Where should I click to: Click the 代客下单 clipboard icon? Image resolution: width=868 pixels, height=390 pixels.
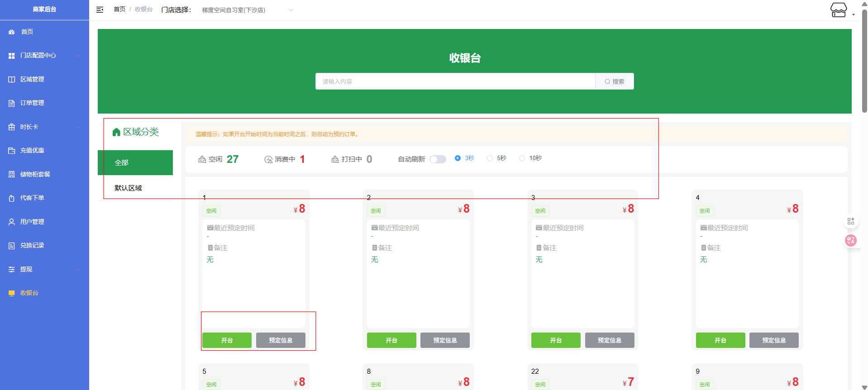[12, 198]
